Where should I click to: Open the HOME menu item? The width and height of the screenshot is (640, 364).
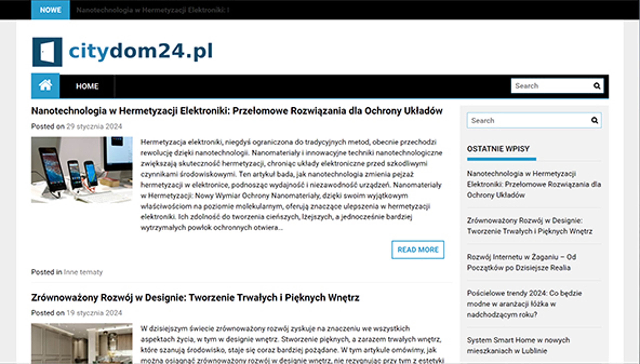tap(87, 86)
